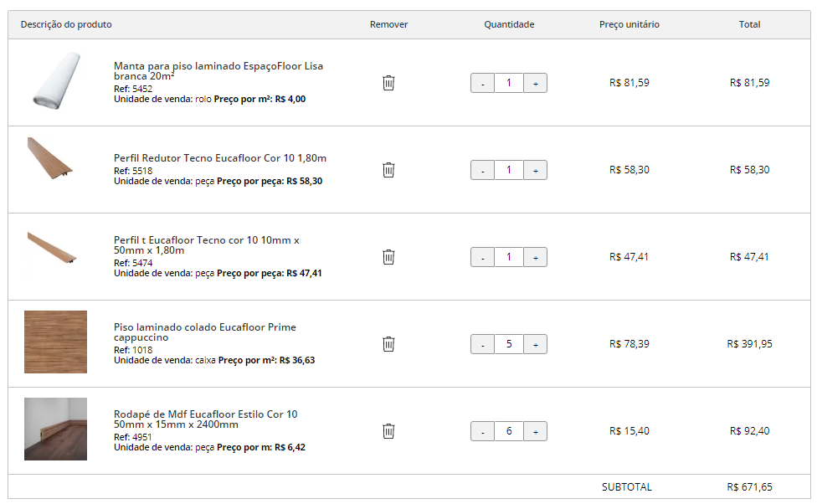This screenshot has width=817, height=504.
Task: Add one more Piso laminado Prime cappuccino box
Action: coord(535,344)
